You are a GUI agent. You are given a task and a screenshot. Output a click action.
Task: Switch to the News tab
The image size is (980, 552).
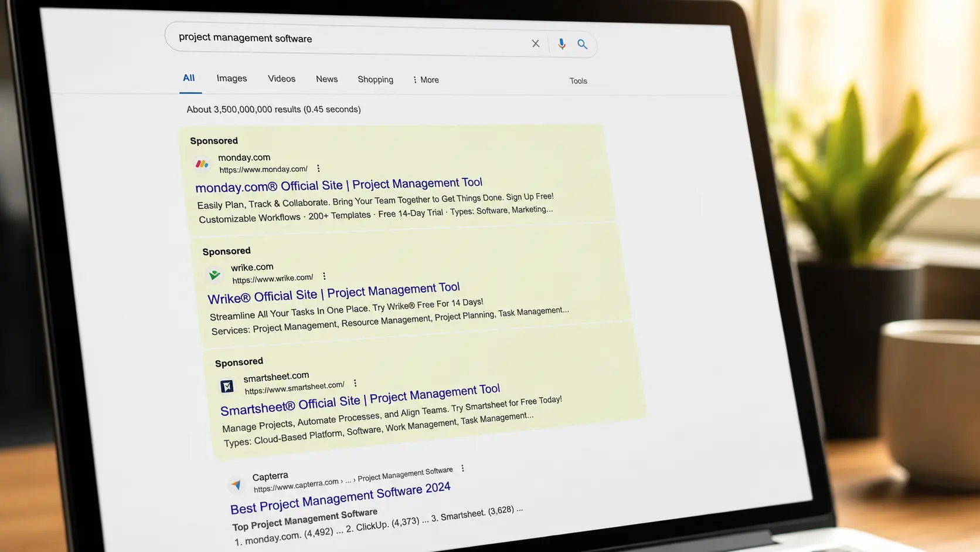[x=326, y=79]
